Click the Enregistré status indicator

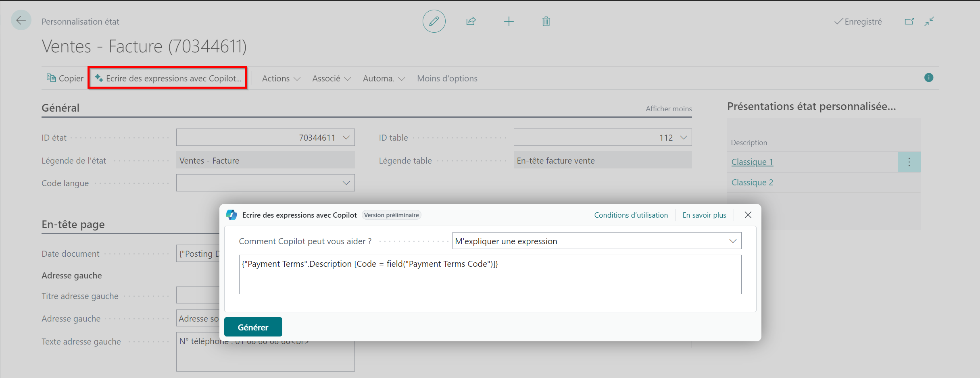(858, 22)
